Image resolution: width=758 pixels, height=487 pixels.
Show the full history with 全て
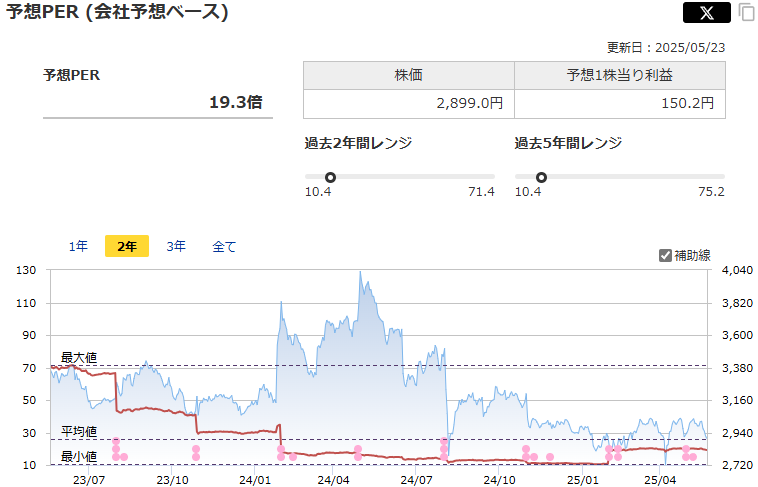pos(224,246)
